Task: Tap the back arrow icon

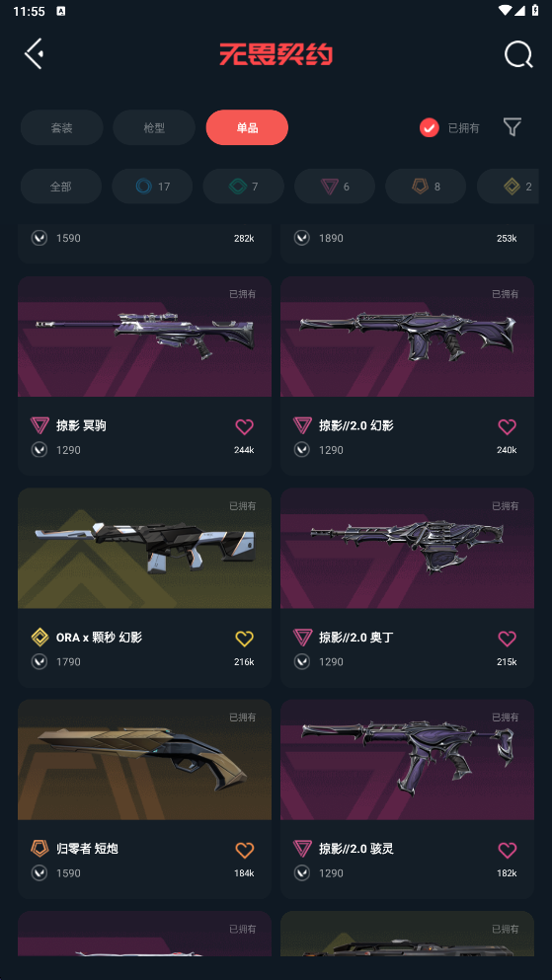Action: click(34, 53)
